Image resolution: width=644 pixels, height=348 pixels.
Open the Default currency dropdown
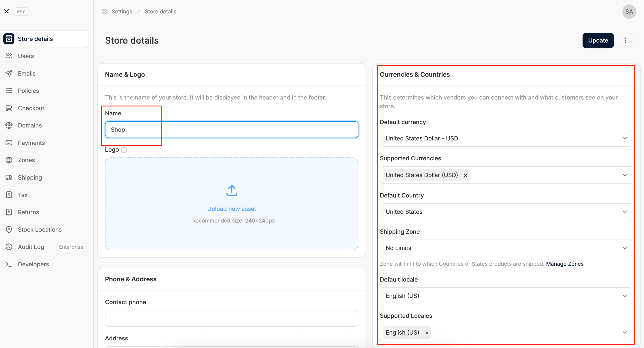506,138
